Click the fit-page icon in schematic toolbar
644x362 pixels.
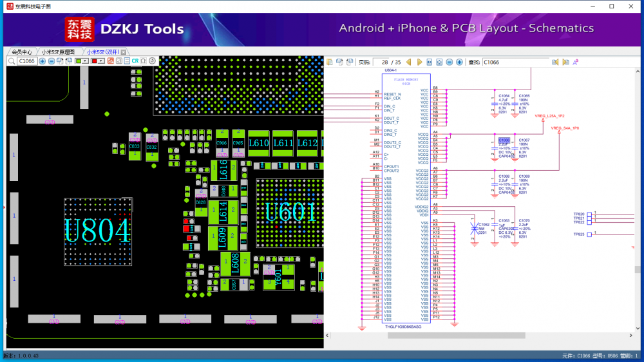[439, 62]
